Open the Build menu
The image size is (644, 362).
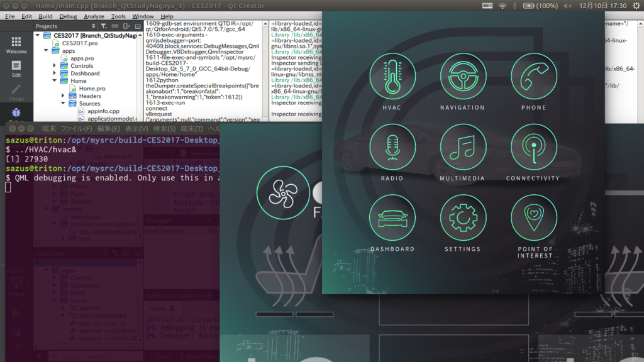(45, 16)
